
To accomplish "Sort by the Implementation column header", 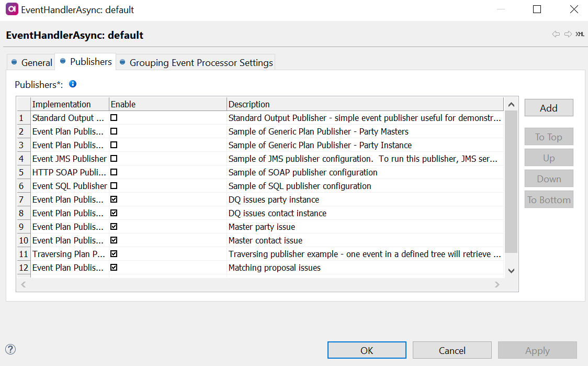I will point(62,104).
